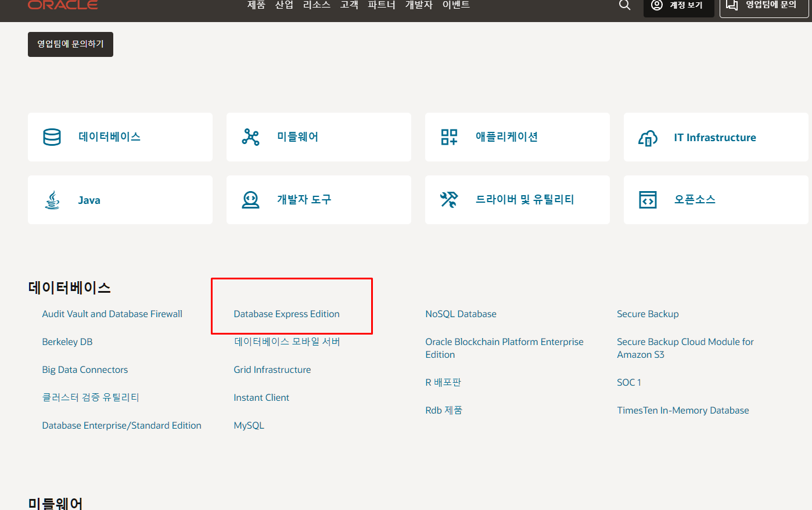The width and height of the screenshot is (812, 510).
Task: Click the middleware nodes icon
Action: pyautogui.click(x=250, y=137)
